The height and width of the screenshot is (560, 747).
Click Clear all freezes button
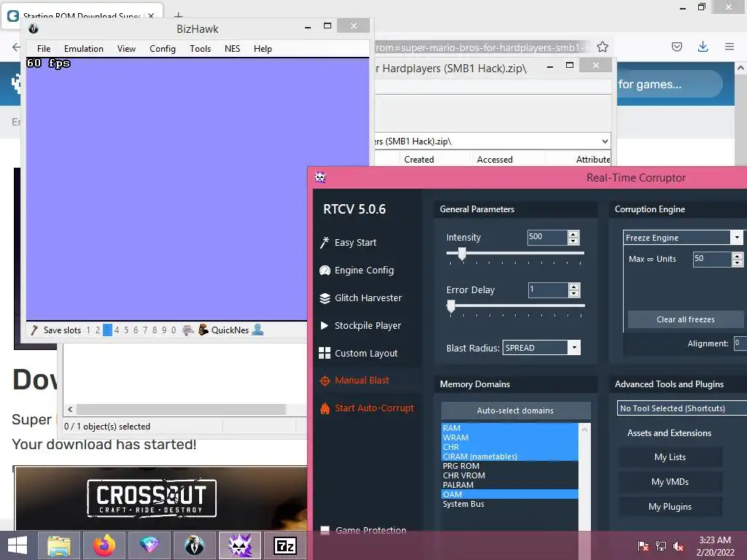(686, 319)
